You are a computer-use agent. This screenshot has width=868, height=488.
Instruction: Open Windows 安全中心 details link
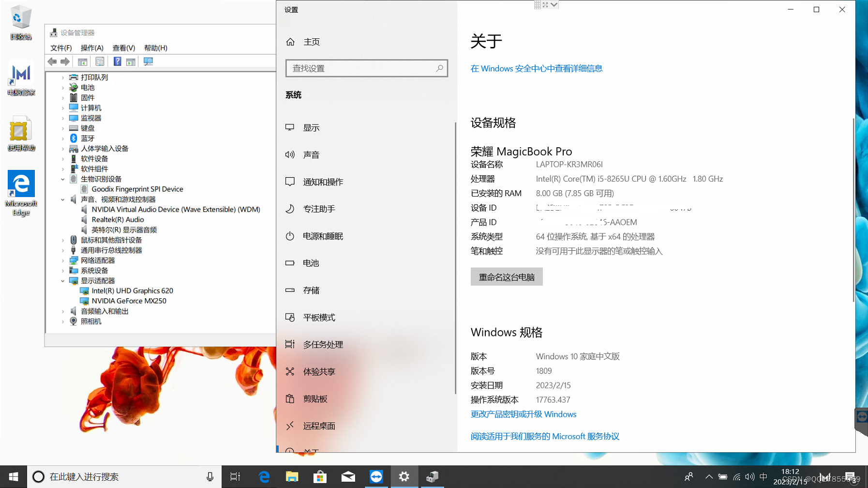point(536,69)
